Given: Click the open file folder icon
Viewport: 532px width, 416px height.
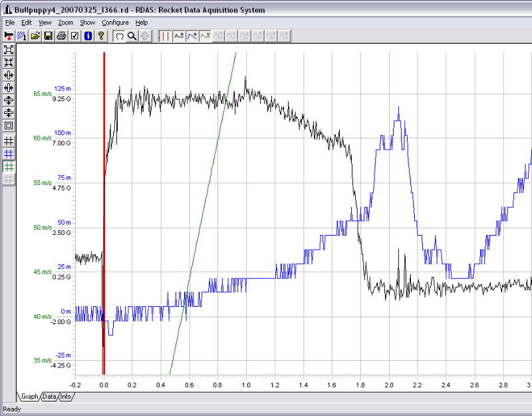Looking at the screenshot, I should pyautogui.click(x=35, y=35).
